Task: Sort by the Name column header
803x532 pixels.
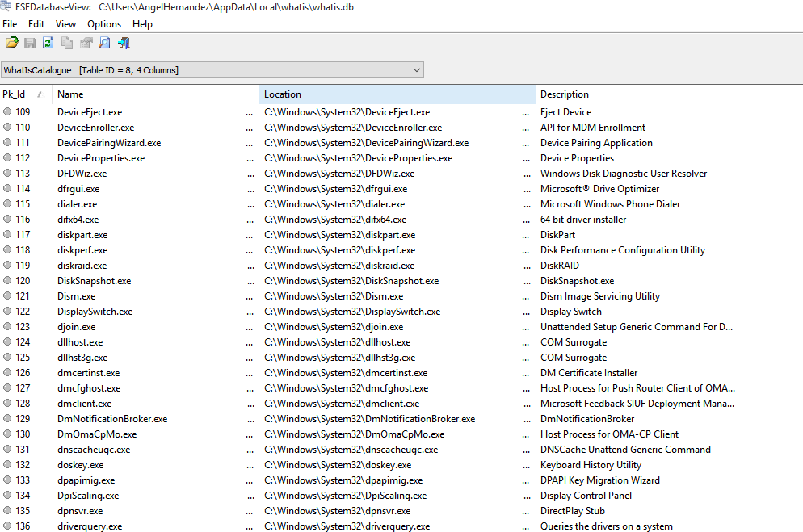Action: pos(153,94)
